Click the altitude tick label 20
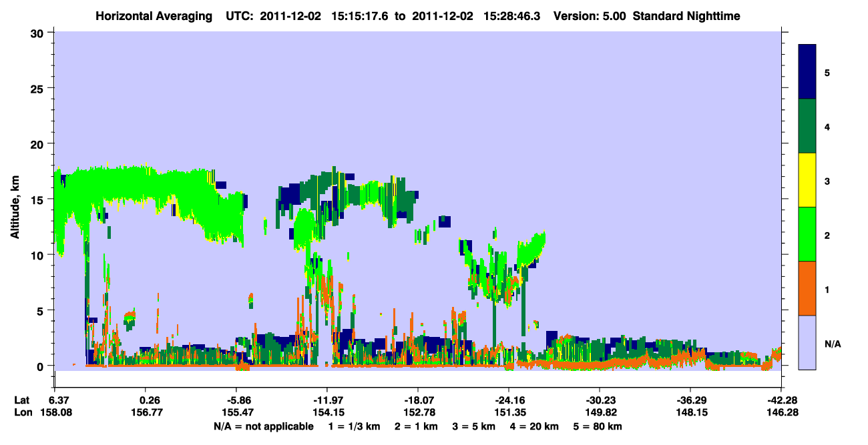The height and width of the screenshot is (445, 868). point(39,143)
